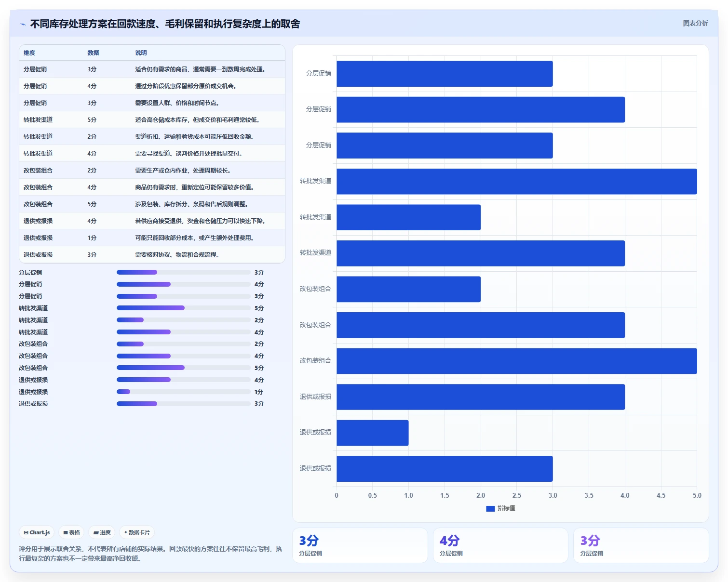Click the 进度 tag
This screenshot has width=728, height=582.
coord(102,532)
